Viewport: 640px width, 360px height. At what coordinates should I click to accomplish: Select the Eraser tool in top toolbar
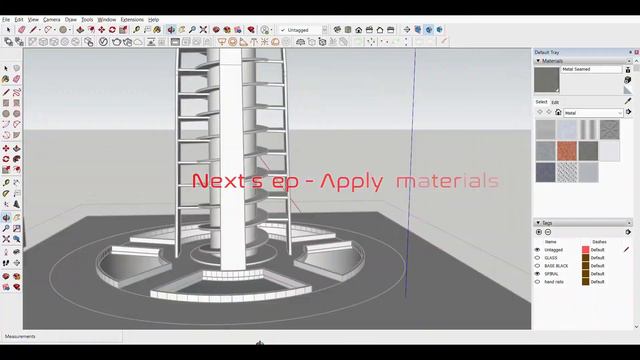pos(21,30)
